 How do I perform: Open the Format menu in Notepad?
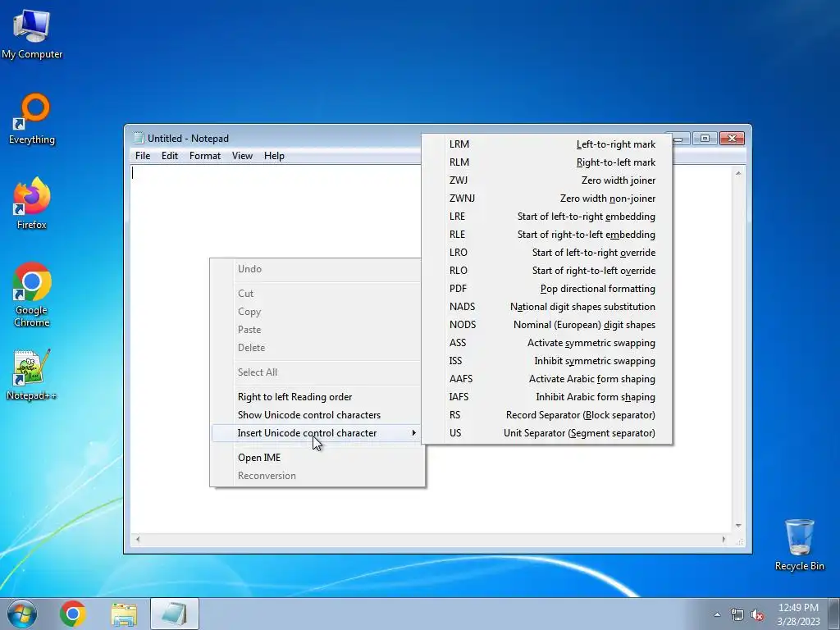(204, 156)
